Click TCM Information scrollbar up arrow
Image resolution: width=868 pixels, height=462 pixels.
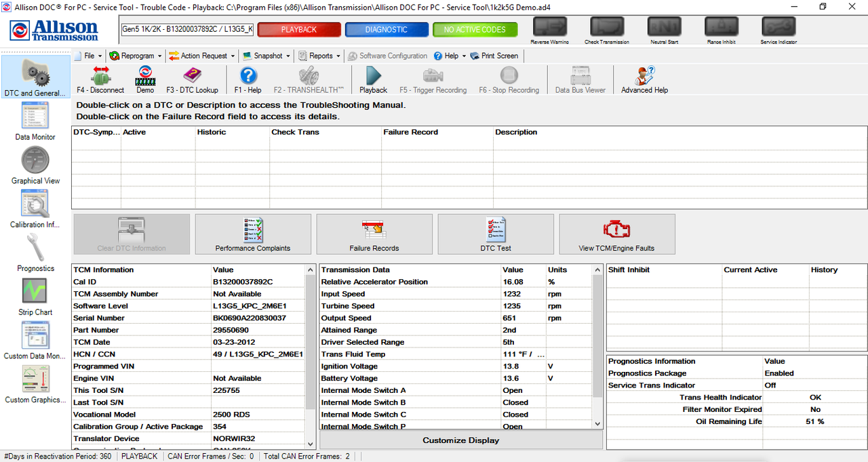pyautogui.click(x=311, y=270)
